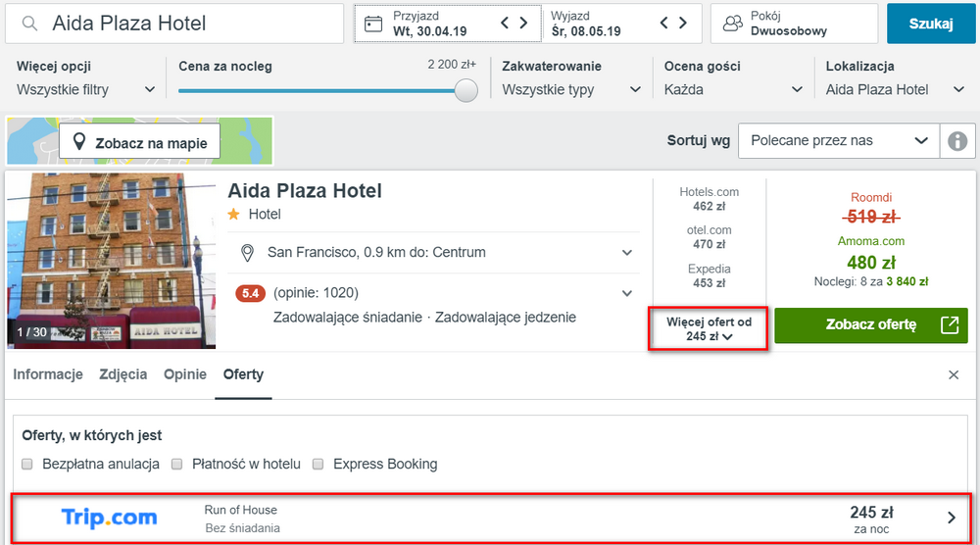Click the Amoma.com 480 zł price
Image resolution: width=980 pixels, height=545 pixels.
click(x=871, y=263)
